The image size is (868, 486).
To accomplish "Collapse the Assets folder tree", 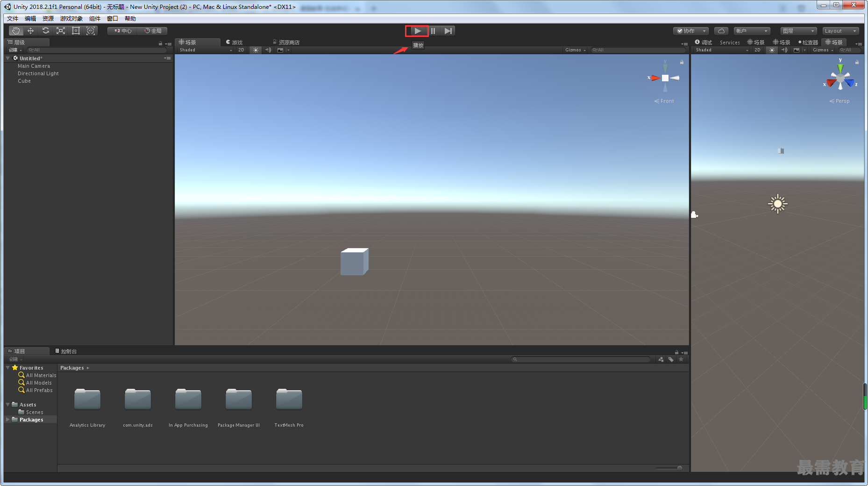I will (x=8, y=405).
